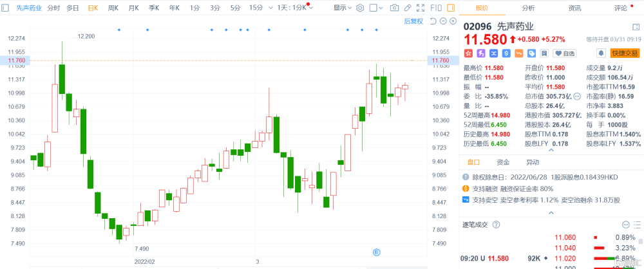This screenshot has height=269, width=644.
Task: Select 1天:1分K view
Action: click(x=292, y=8)
